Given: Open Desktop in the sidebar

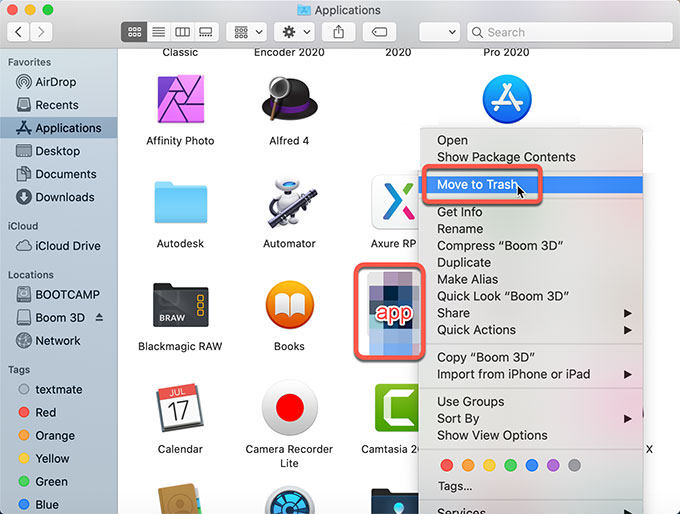Looking at the screenshot, I should [x=58, y=151].
